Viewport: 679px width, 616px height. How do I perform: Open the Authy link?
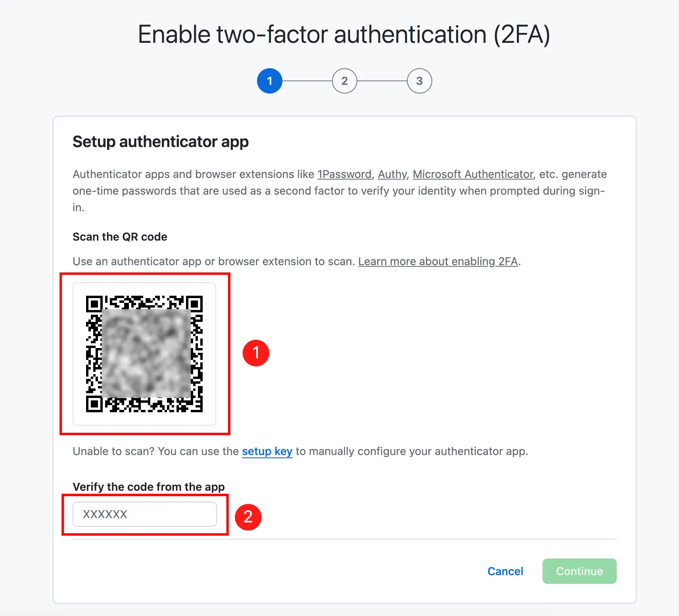pos(392,174)
